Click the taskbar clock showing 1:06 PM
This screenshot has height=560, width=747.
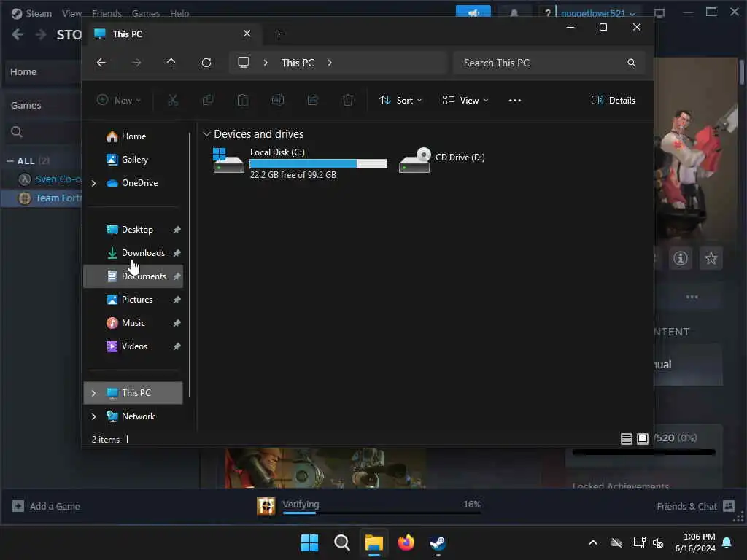pos(695,542)
